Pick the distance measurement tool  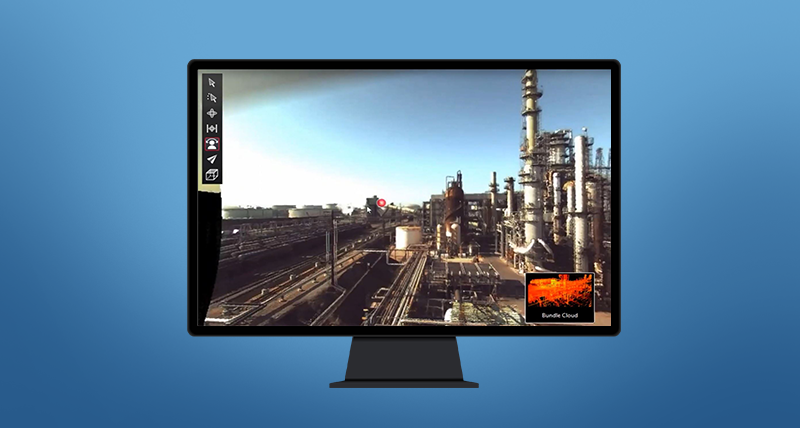coord(211,128)
